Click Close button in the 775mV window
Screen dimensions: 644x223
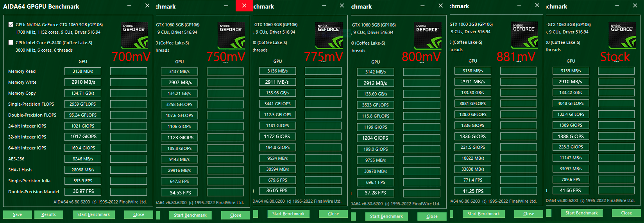pos(333,214)
